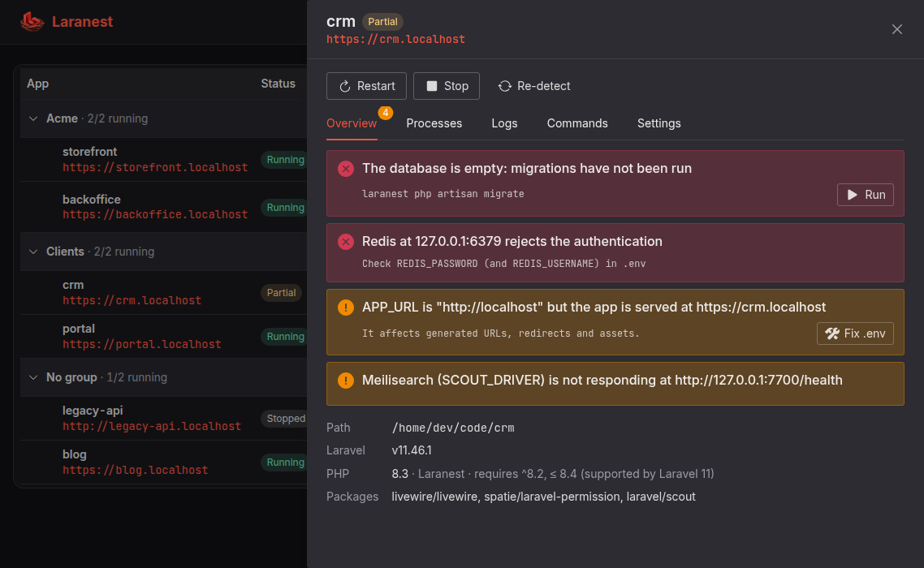Click the Running status badge for backoffice

pyautogui.click(x=285, y=208)
